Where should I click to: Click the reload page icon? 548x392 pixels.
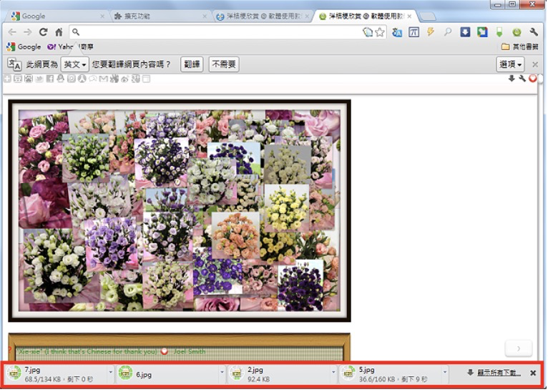[x=43, y=32]
